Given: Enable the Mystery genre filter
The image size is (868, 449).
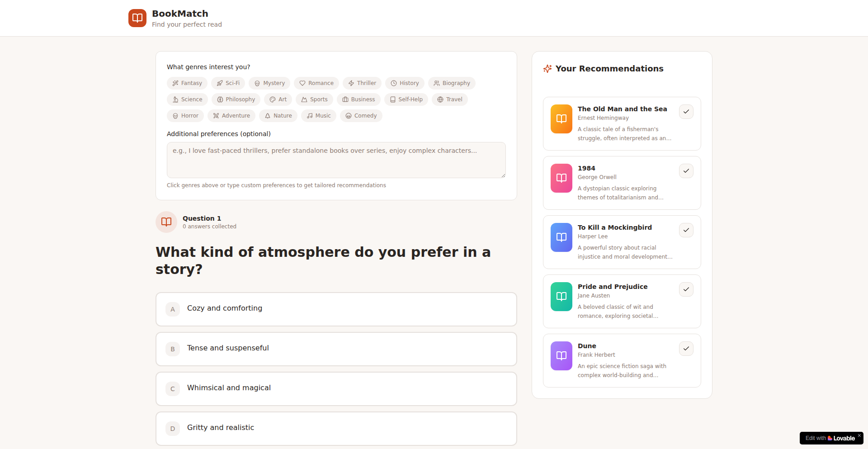Looking at the screenshot, I should 269,83.
